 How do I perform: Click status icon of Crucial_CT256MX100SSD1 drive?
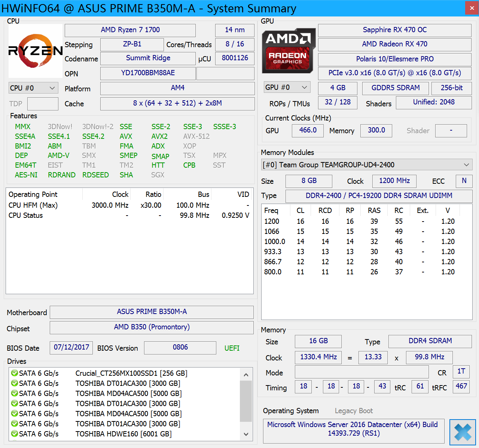(x=15, y=373)
